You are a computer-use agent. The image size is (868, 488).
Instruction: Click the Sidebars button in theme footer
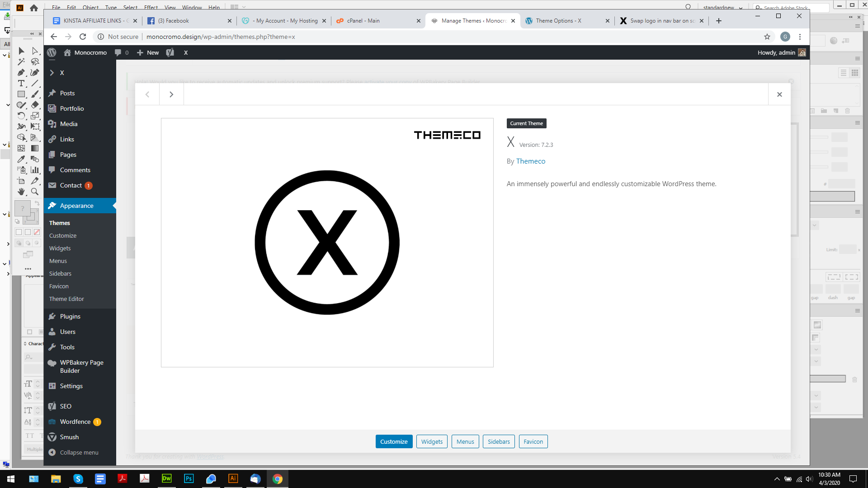pos(499,441)
